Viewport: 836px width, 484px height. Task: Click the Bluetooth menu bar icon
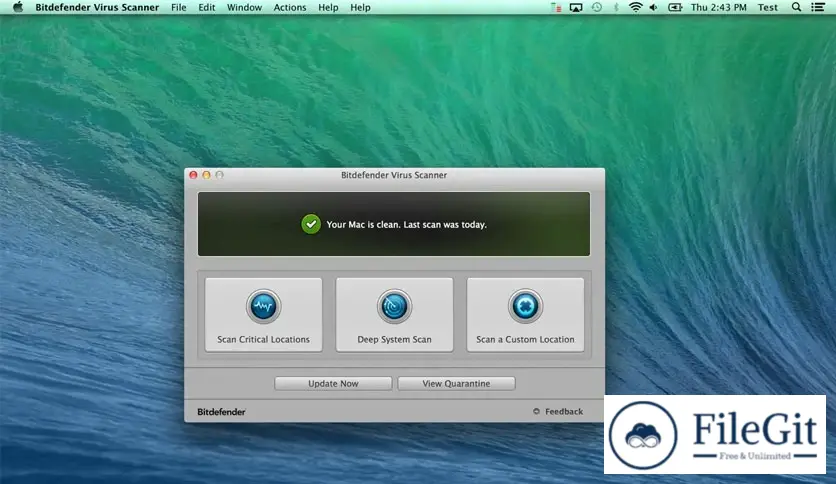[x=616, y=7]
